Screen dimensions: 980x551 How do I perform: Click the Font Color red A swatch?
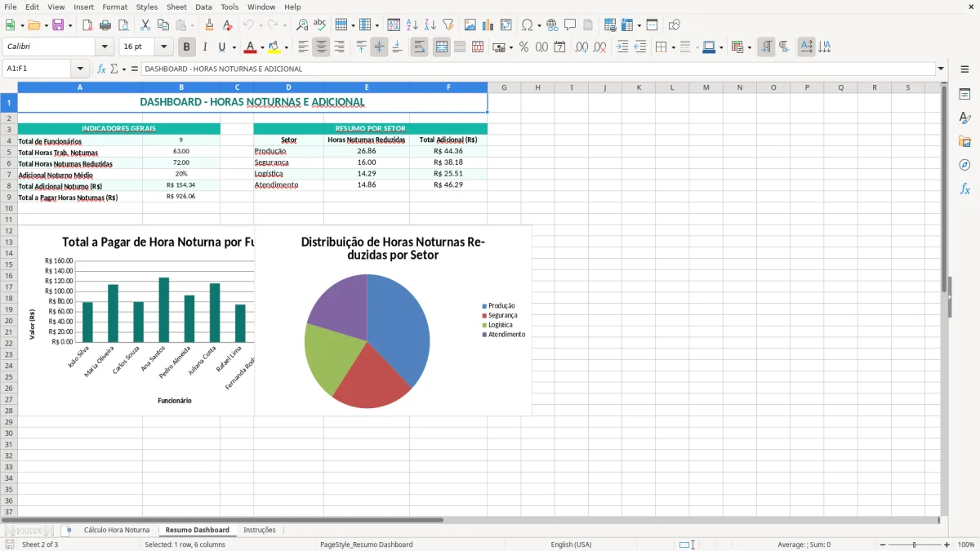click(x=250, y=47)
